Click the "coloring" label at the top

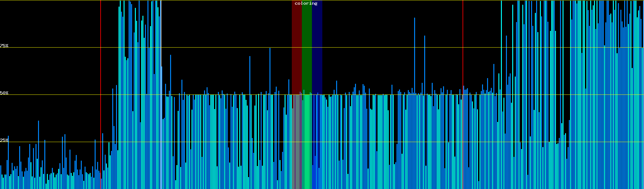[x=306, y=3]
